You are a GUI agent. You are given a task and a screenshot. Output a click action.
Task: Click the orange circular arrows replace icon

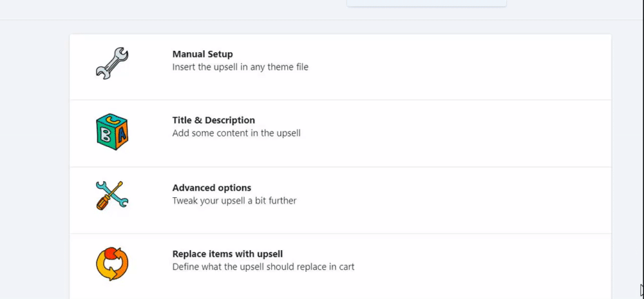tap(111, 264)
